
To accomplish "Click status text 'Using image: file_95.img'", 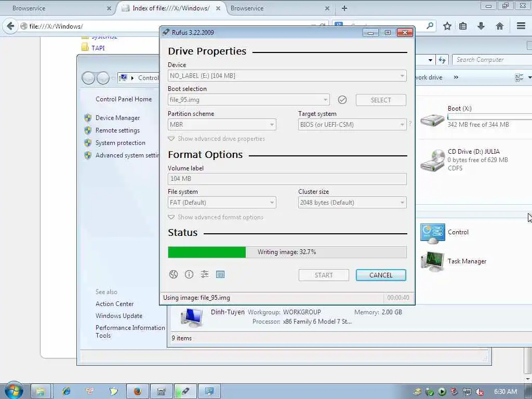I will click(196, 298).
